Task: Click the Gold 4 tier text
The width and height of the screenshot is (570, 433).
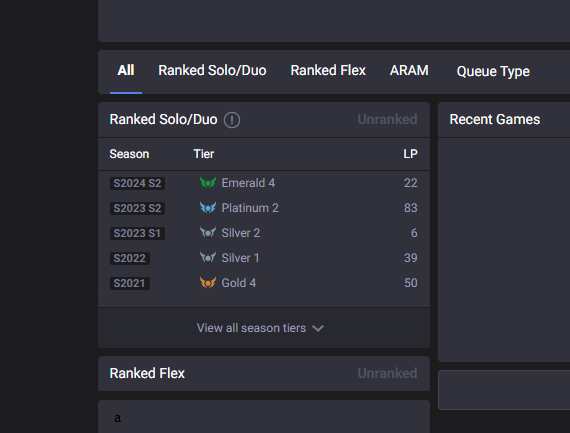Action: tap(239, 283)
